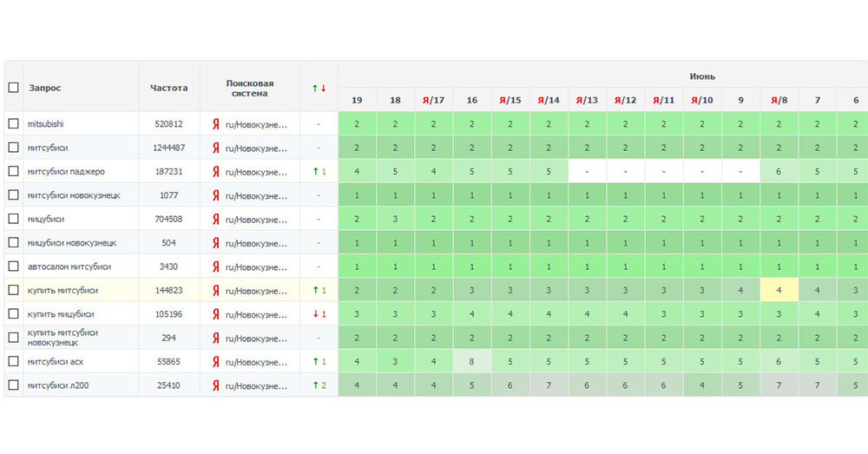Image resolution: width=868 pixels, height=454 pixels.
Task: Check the box for mitsubishi query
Action: point(13,124)
